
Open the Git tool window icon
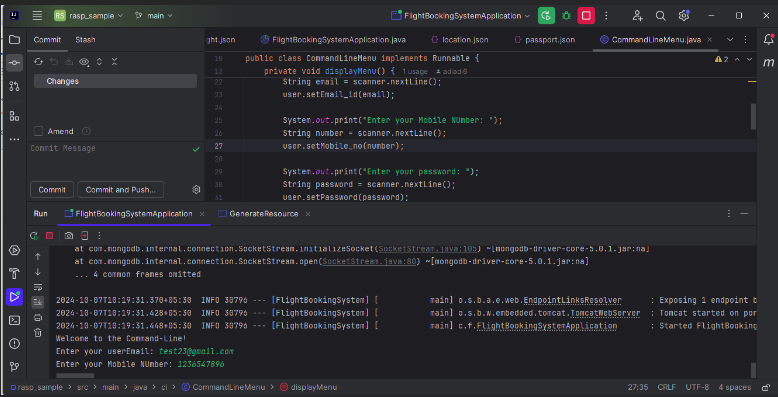point(14,367)
